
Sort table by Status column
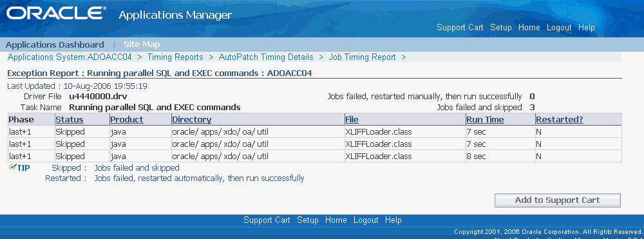tap(70, 120)
